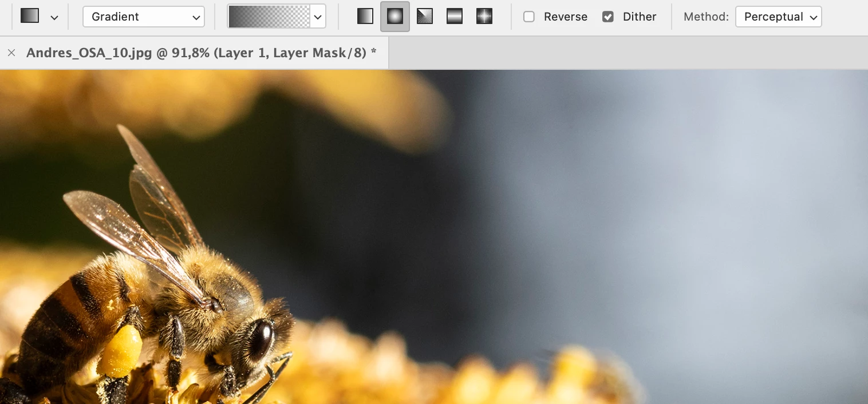Select the Diamond Gradient style
Viewport: 868px width, 404px height.
coord(484,17)
